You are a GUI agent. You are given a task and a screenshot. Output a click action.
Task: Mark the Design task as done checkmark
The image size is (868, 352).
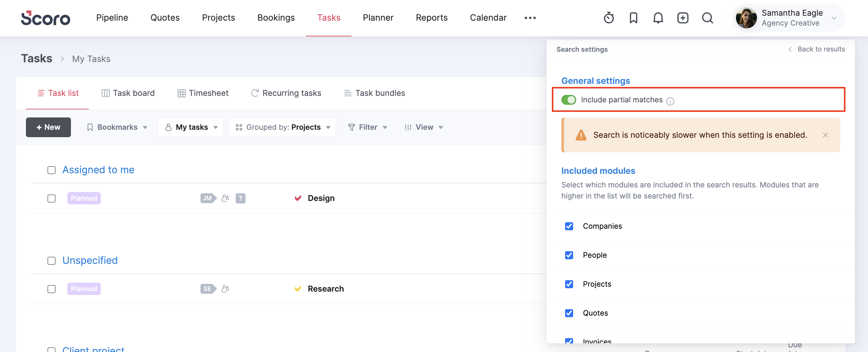tap(298, 198)
